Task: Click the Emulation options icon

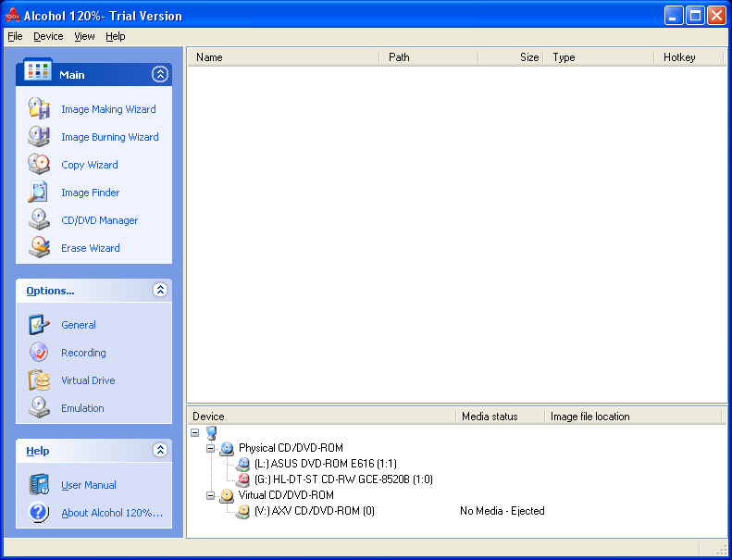Action: 39,407
